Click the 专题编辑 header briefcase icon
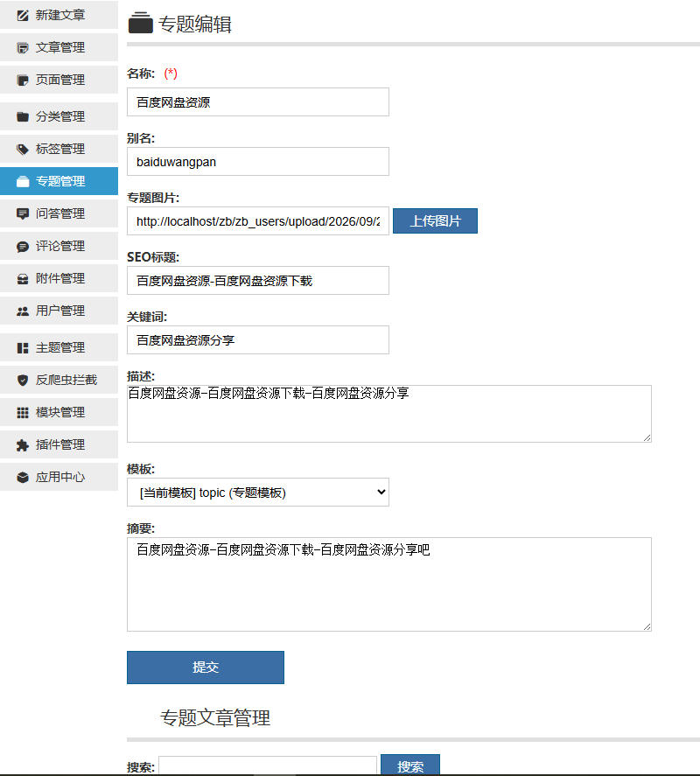 click(x=141, y=24)
